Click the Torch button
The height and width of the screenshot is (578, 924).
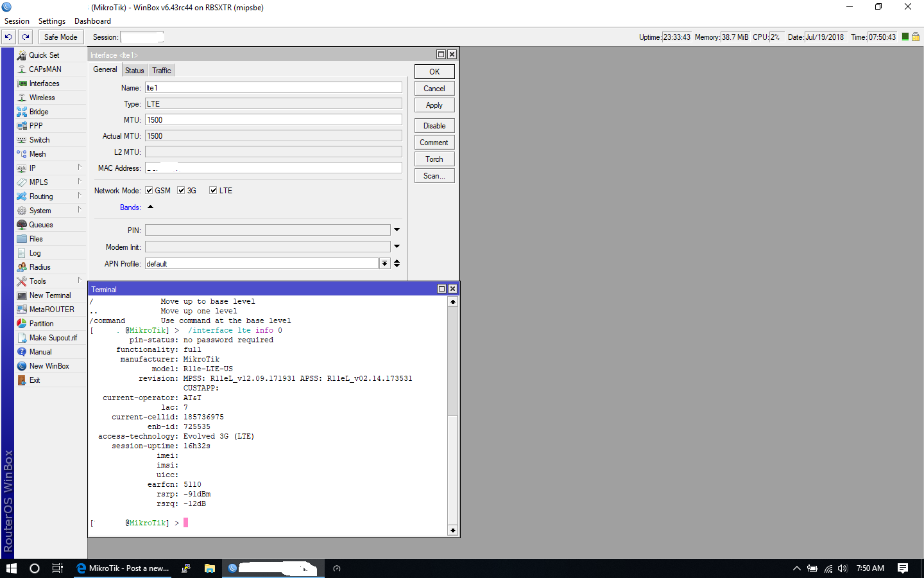pyautogui.click(x=434, y=159)
